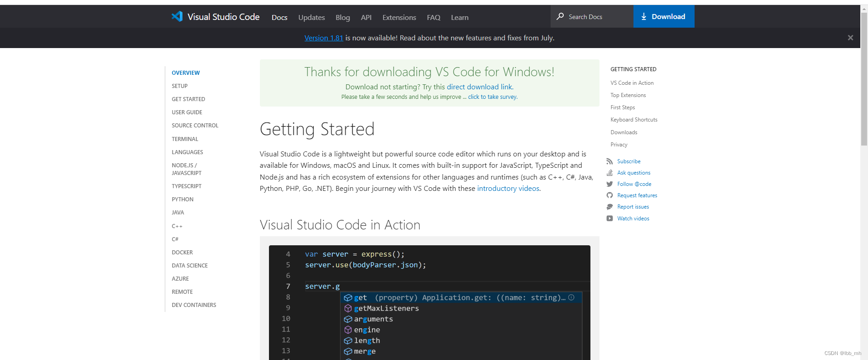Jump to Top Extensions section
Screen dimensions: 868x360
click(628, 95)
